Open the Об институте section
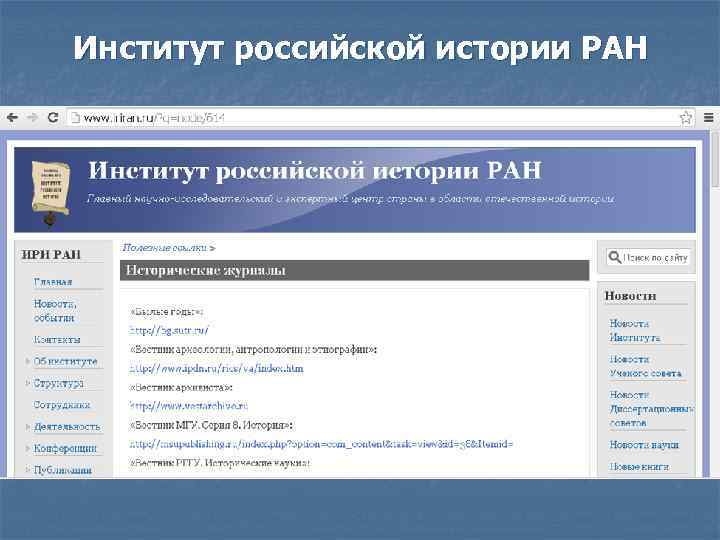The height and width of the screenshot is (540, 720). pos(66,361)
